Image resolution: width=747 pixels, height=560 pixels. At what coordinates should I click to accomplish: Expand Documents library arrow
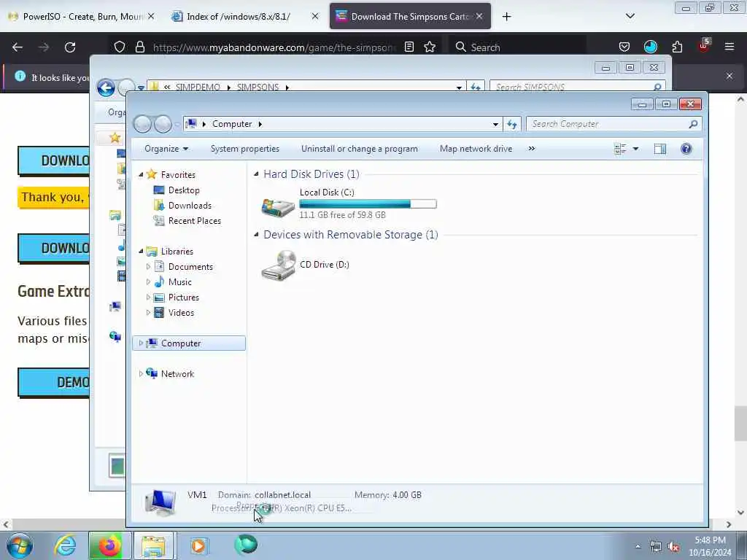(x=148, y=267)
